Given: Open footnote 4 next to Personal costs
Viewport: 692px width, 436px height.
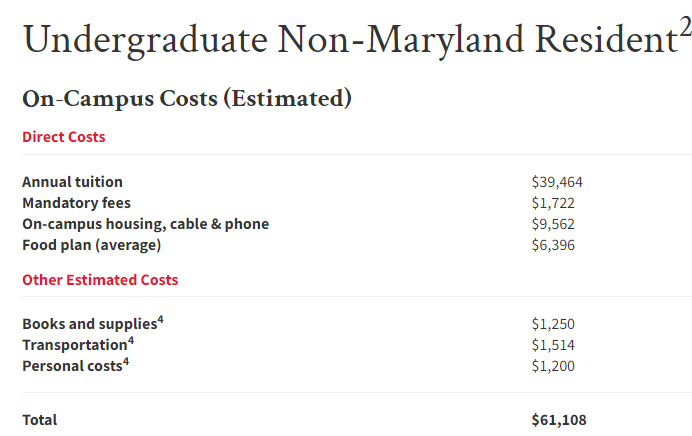Looking at the screenshot, I should click(126, 362).
